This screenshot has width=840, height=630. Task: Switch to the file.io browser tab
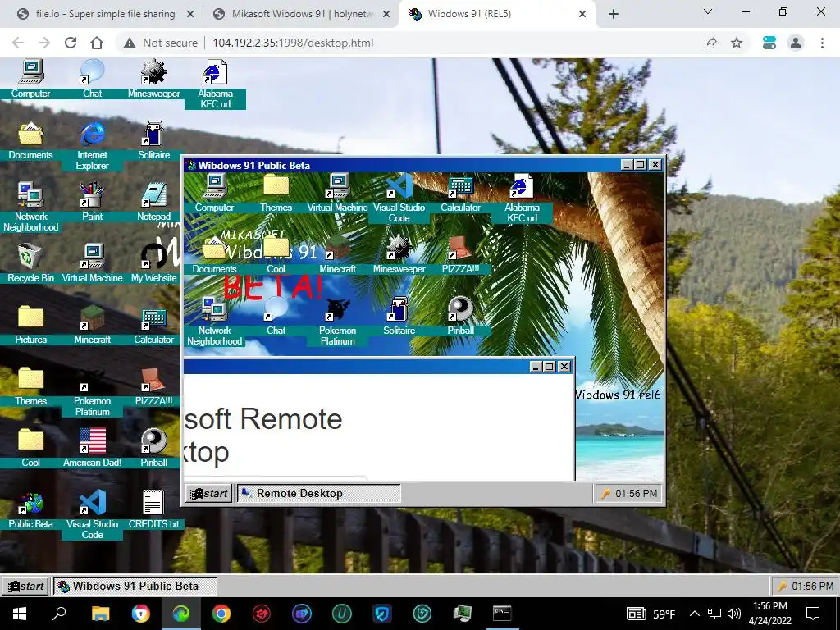(x=106, y=14)
